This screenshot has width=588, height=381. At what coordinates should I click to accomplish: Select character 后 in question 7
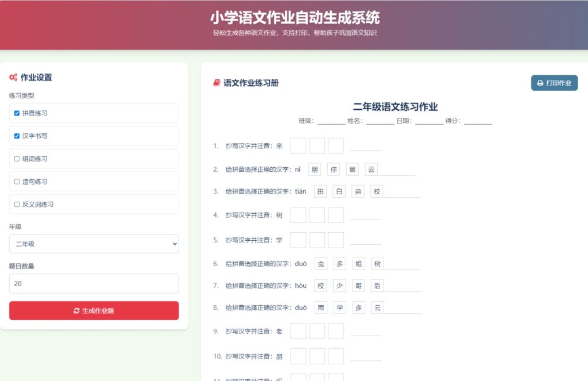tap(377, 286)
